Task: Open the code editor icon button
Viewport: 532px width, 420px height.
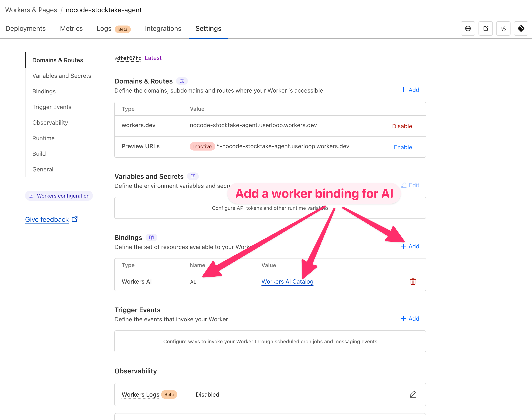Action: (x=503, y=28)
